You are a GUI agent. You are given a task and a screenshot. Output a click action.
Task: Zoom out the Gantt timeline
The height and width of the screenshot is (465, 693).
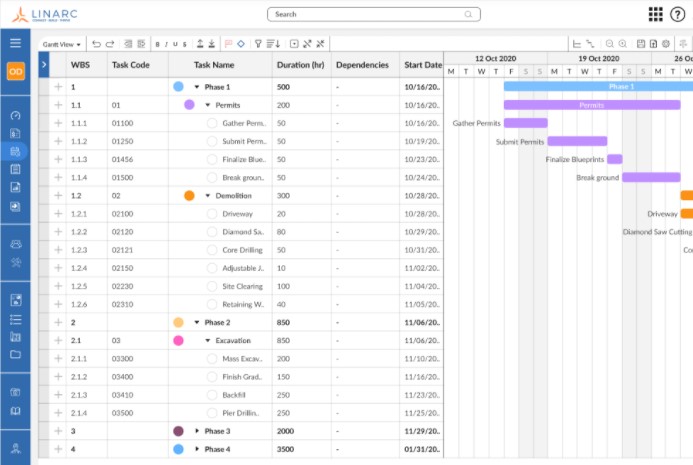(609, 44)
